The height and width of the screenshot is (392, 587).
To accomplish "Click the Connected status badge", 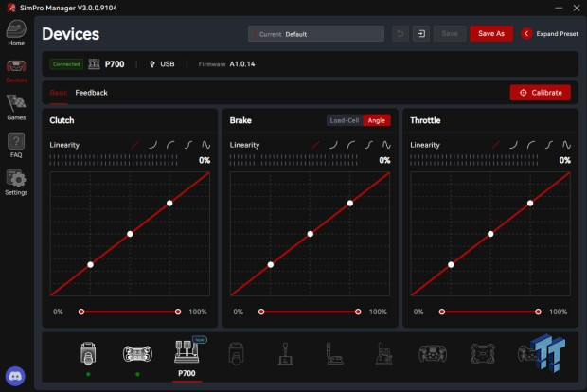I will click(x=66, y=64).
